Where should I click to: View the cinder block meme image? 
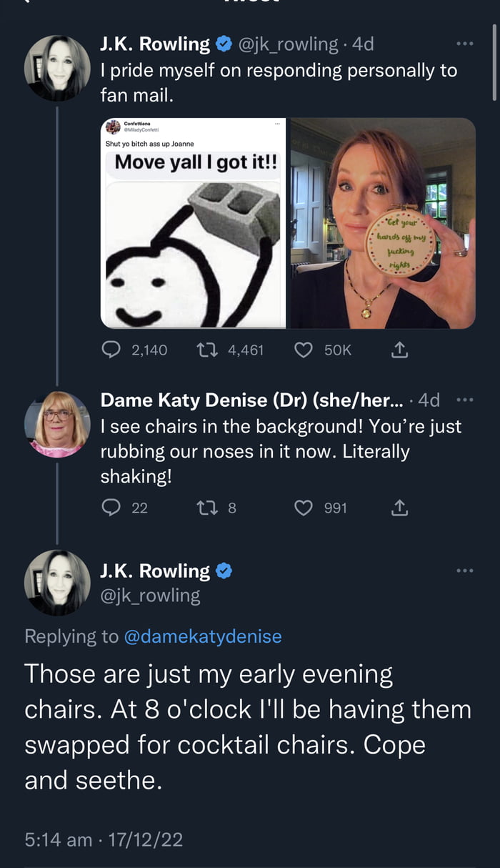click(193, 223)
